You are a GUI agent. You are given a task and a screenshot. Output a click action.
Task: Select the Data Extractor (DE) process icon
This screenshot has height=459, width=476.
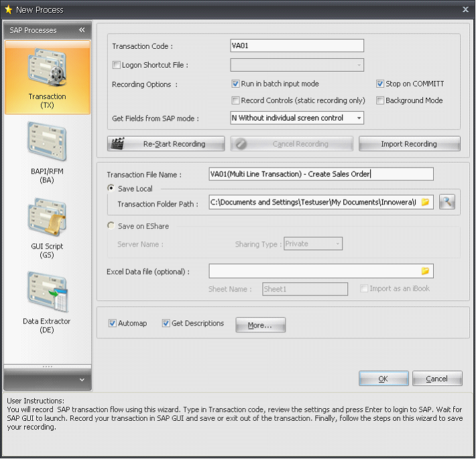coord(47,301)
